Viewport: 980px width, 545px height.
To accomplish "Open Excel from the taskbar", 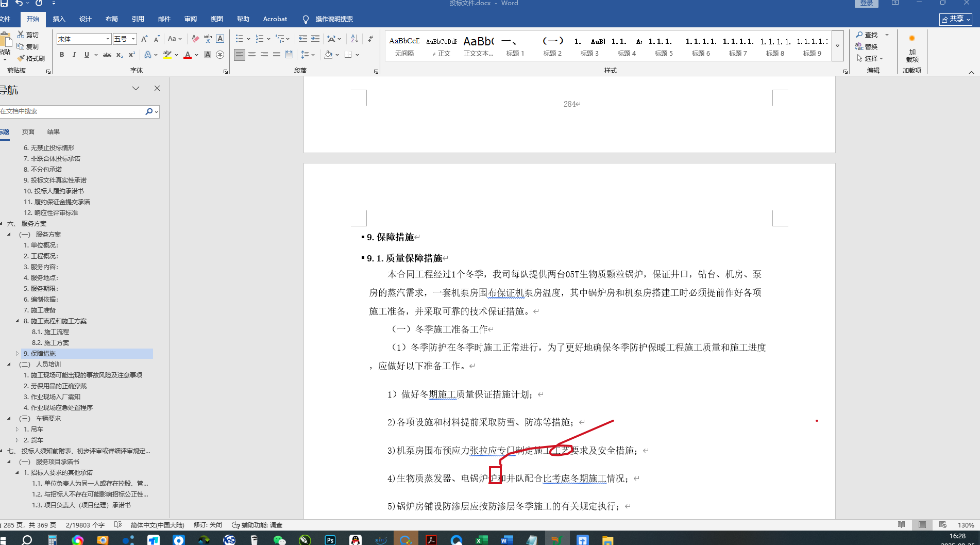I will coord(481,540).
